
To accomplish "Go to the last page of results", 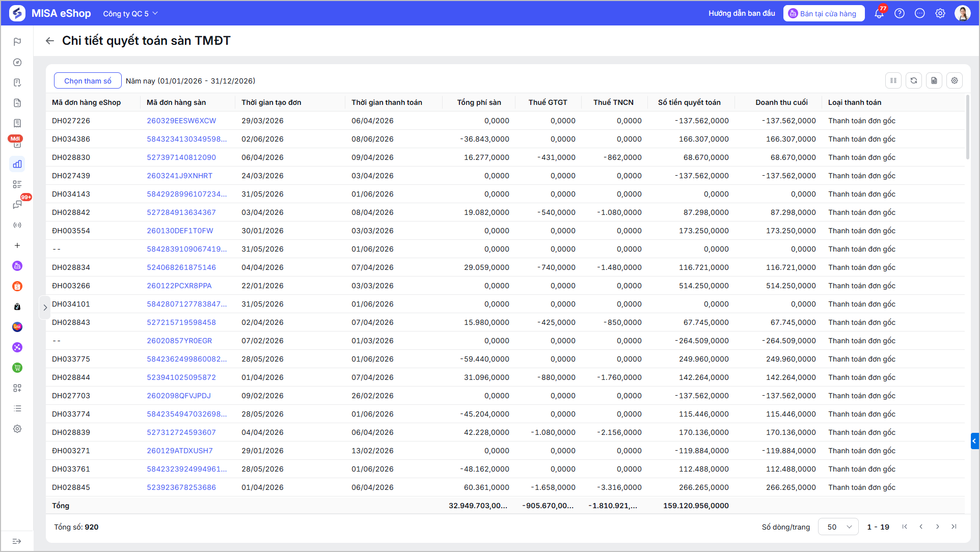I will click(954, 527).
